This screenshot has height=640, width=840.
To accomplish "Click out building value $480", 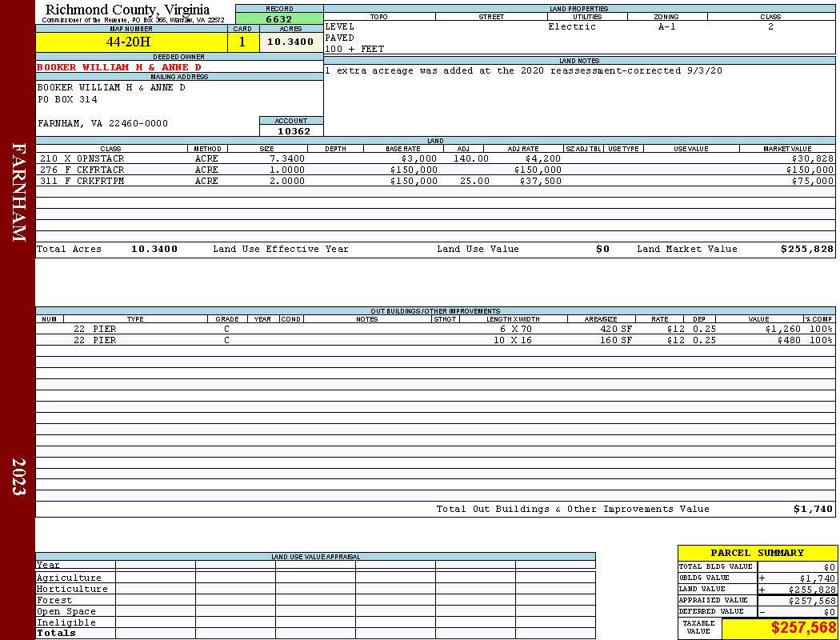I will coord(789,340).
